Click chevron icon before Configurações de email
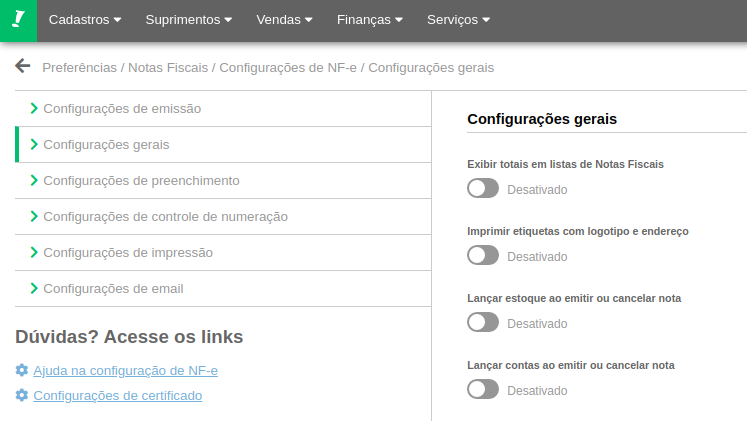The image size is (747, 421). [34, 288]
